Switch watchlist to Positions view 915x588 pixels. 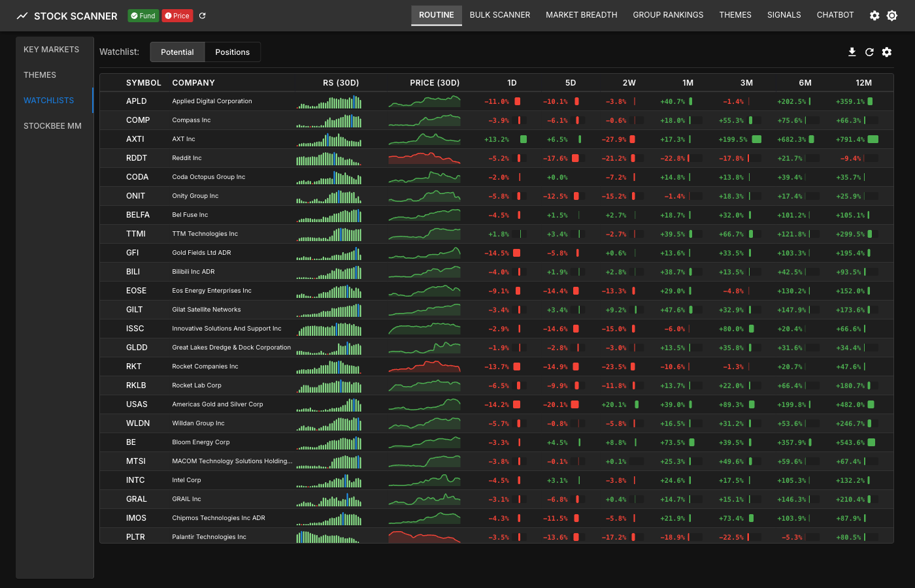pyautogui.click(x=232, y=52)
